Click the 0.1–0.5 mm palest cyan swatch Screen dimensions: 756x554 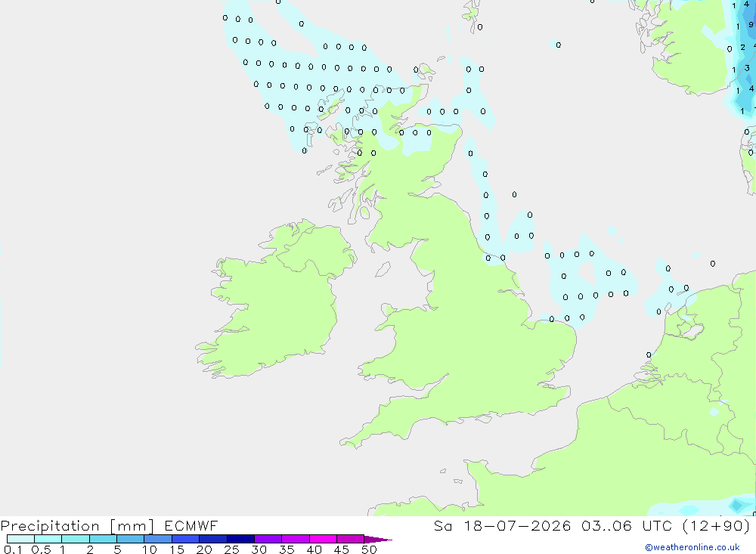20,539
